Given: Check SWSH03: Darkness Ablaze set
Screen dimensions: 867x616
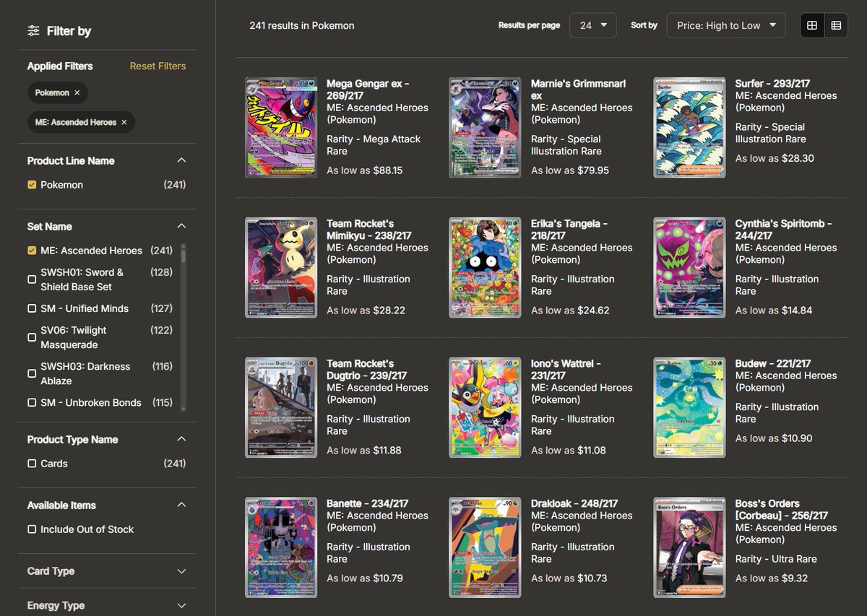Looking at the screenshot, I should click(x=32, y=373).
